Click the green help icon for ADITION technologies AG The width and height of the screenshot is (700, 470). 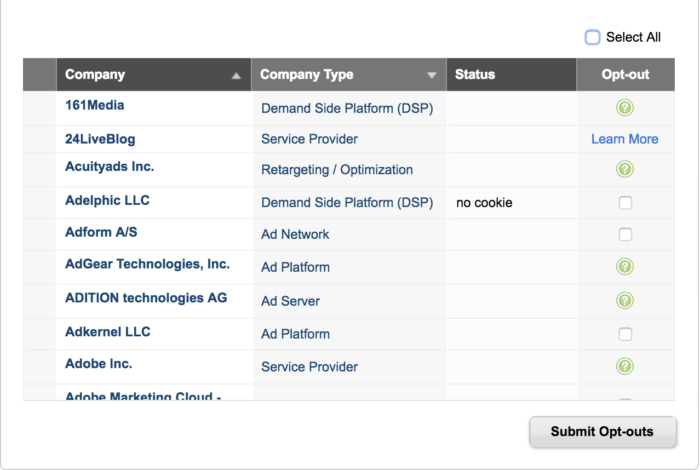625,300
